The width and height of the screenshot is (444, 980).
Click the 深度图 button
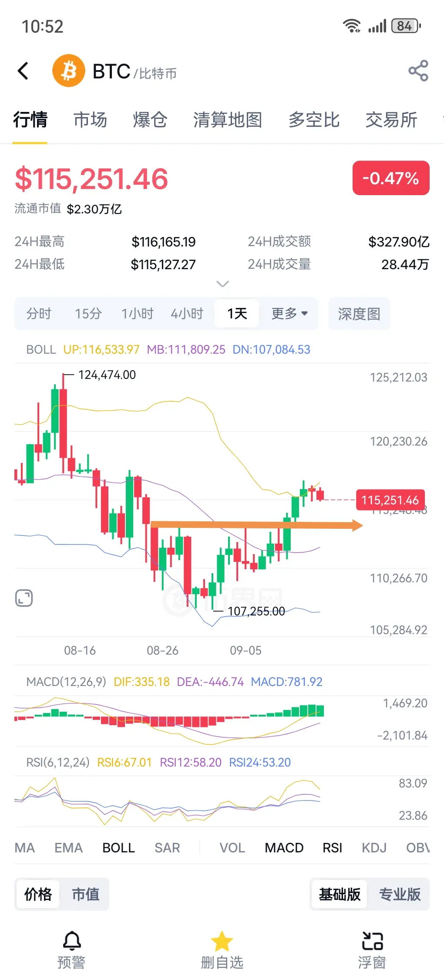pyautogui.click(x=359, y=314)
